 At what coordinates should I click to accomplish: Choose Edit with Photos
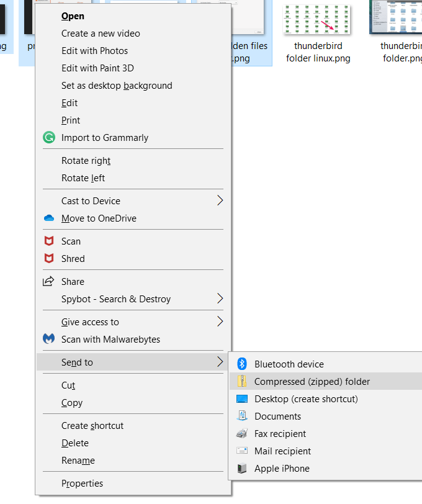[x=133, y=51]
